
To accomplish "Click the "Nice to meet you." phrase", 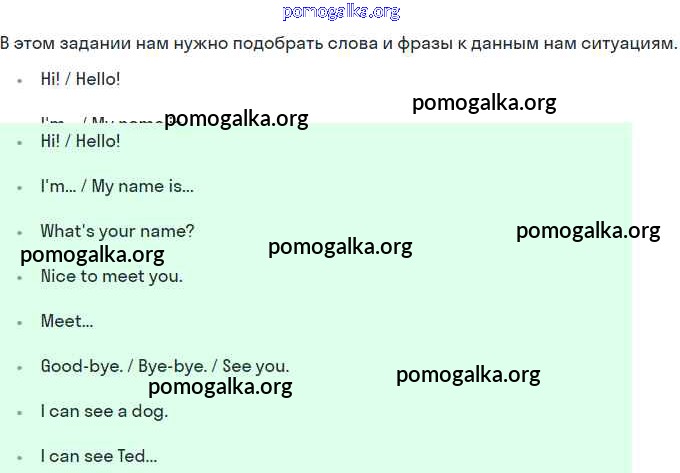I will [x=111, y=276].
